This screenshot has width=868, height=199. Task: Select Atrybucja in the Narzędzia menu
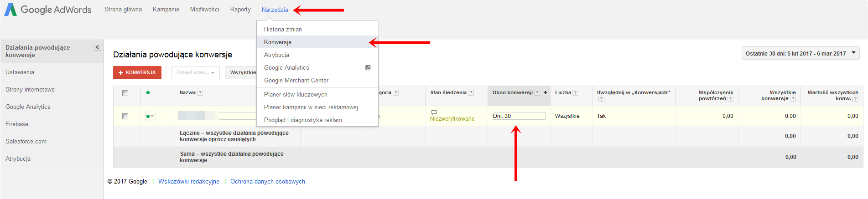317,55
